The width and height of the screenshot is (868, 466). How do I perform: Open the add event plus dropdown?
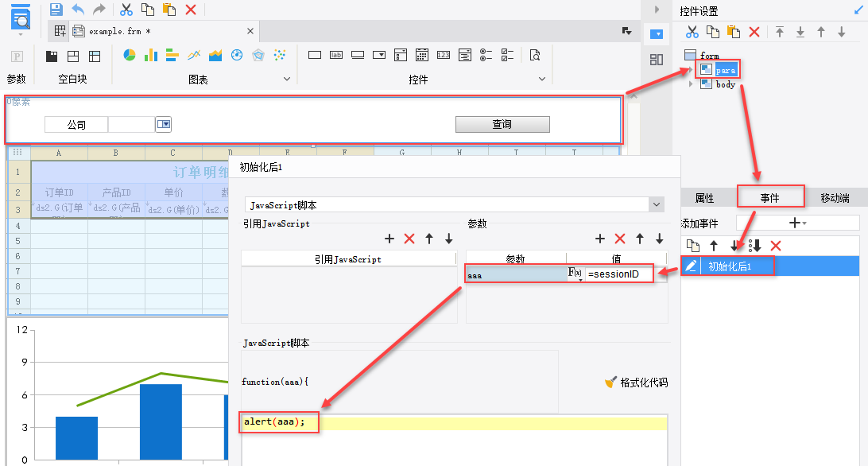[798, 223]
